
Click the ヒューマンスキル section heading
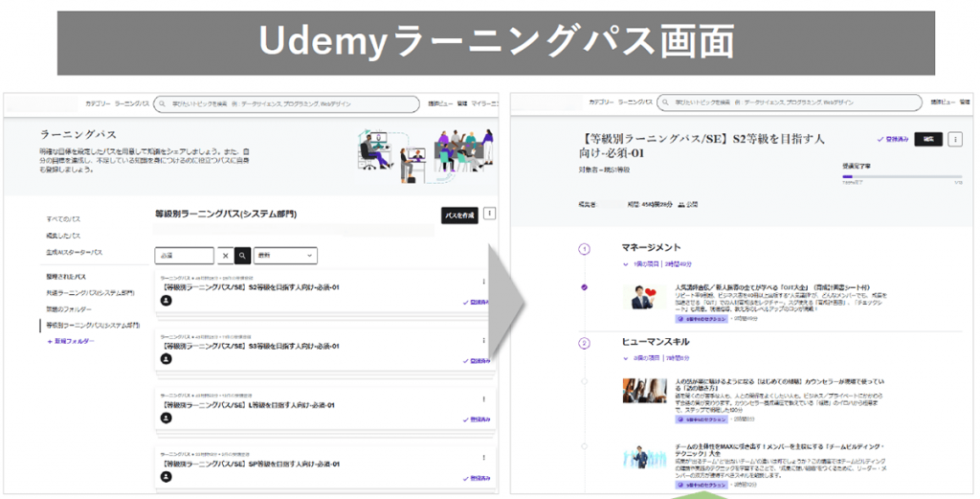[x=656, y=341]
